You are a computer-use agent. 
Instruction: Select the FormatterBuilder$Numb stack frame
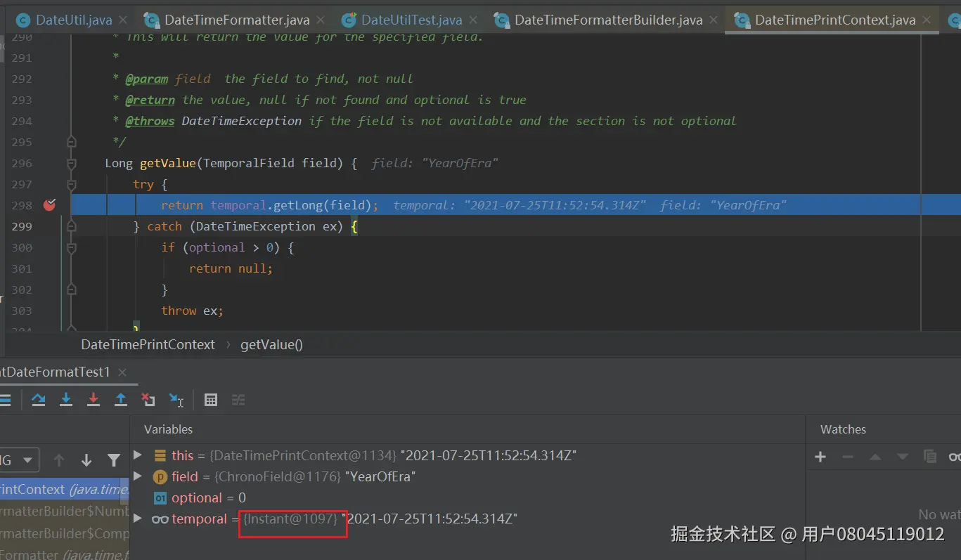coord(65,511)
